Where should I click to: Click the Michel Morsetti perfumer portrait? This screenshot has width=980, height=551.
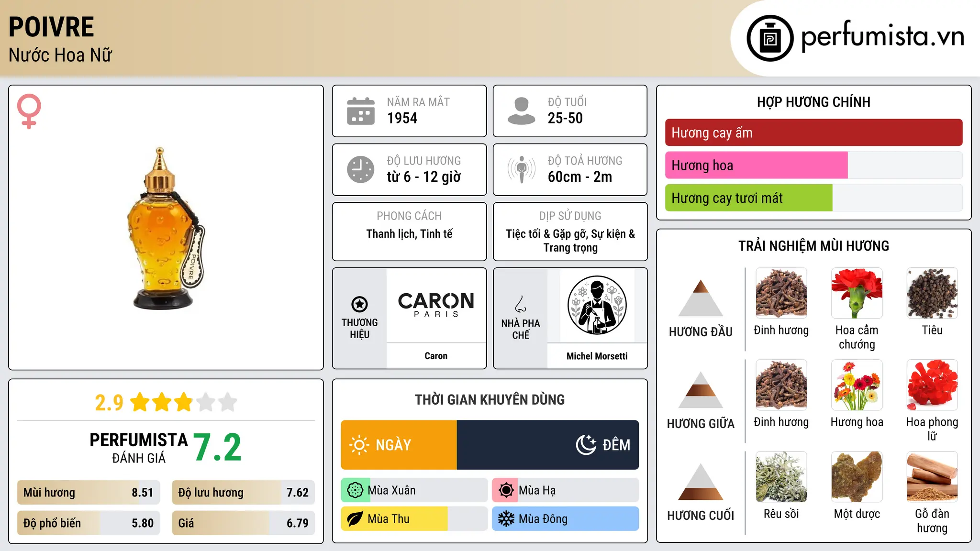(x=597, y=305)
